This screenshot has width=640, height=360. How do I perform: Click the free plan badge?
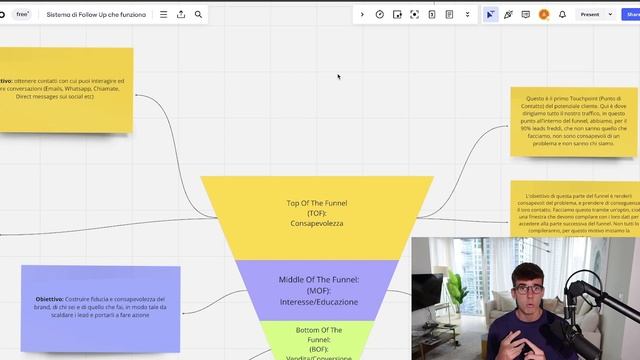coord(22,14)
